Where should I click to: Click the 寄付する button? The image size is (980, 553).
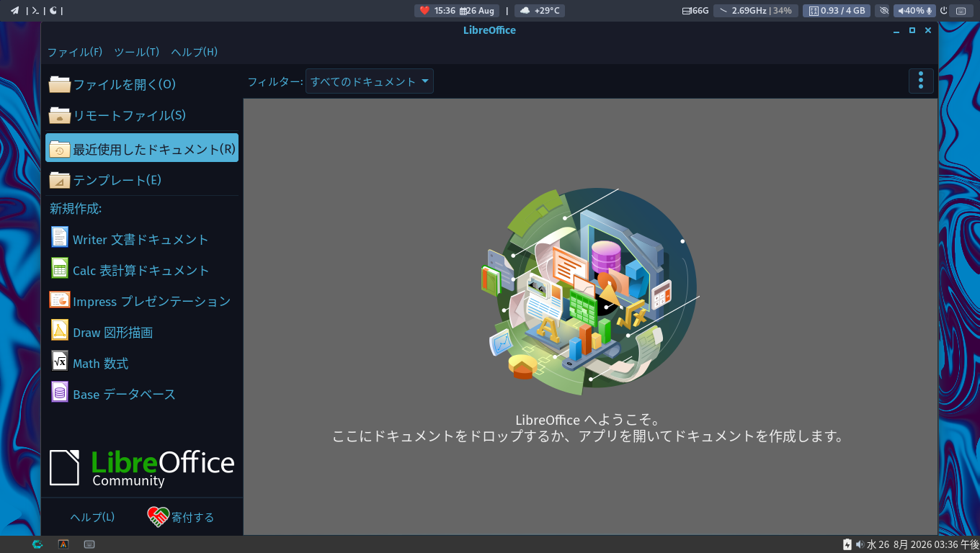[x=181, y=517]
